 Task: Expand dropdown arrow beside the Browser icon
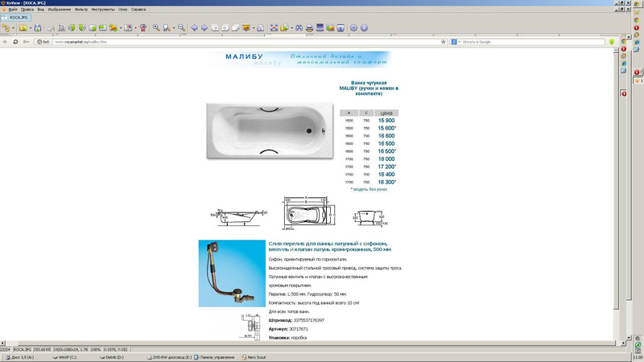(x=13, y=28)
